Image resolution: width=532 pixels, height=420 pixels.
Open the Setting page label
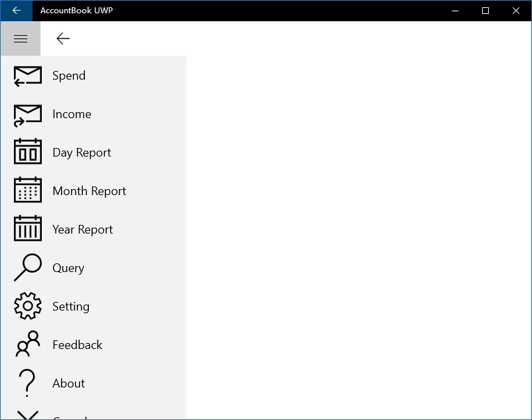[x=71, y=307]
